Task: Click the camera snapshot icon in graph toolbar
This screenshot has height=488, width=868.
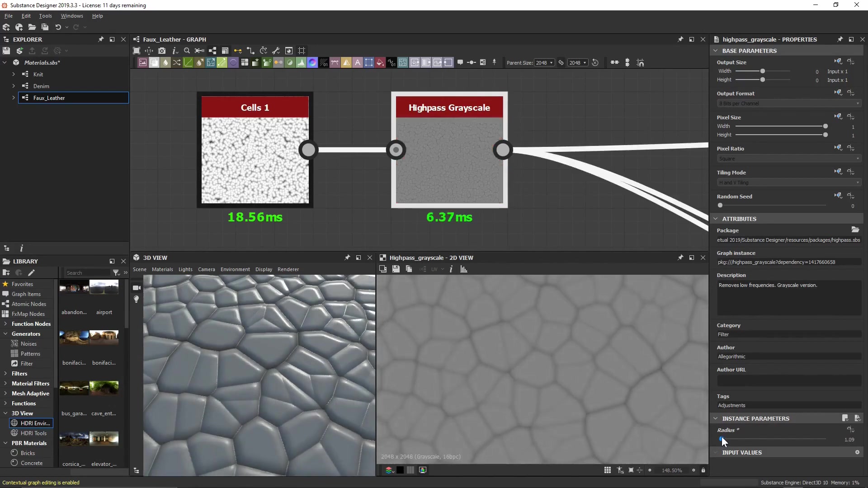Action: pyautogui.click(x=162, y=51)
